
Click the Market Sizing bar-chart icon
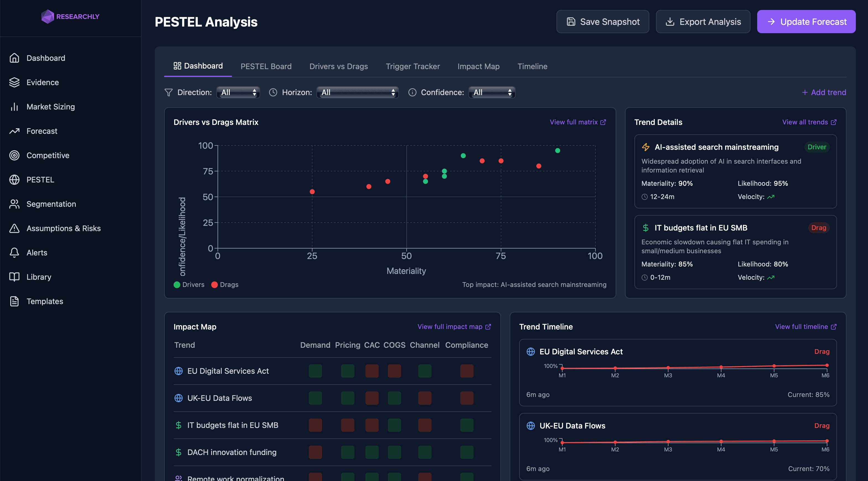pos(14,106)
